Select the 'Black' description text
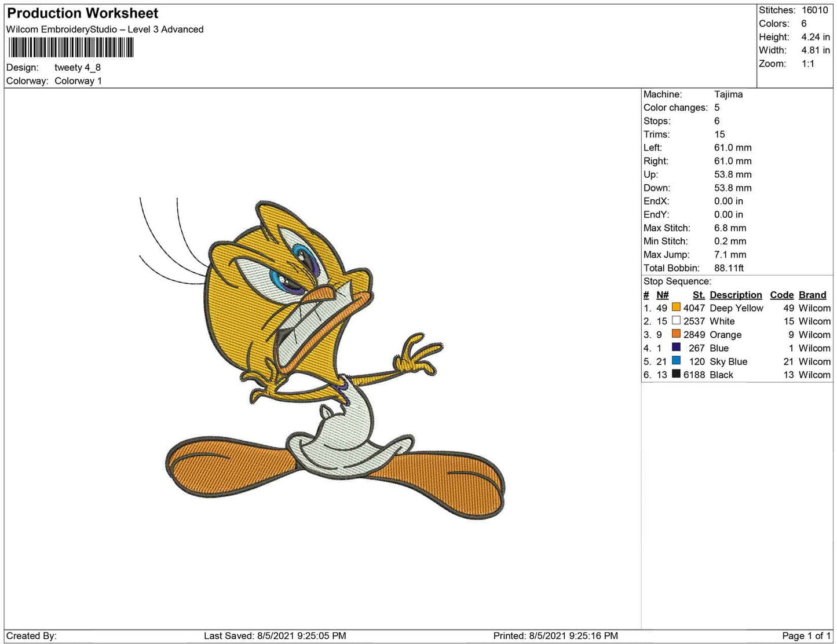The height and width of the screenshot is (644, 837). click(721, 375)
